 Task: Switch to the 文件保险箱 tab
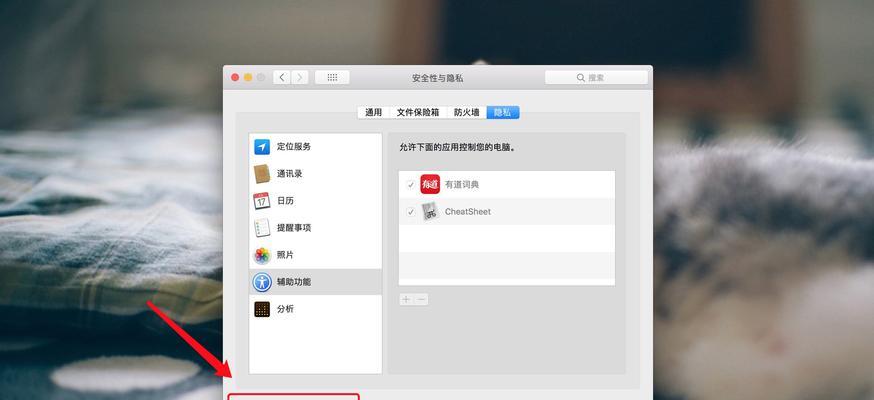[x=418, y=113]
